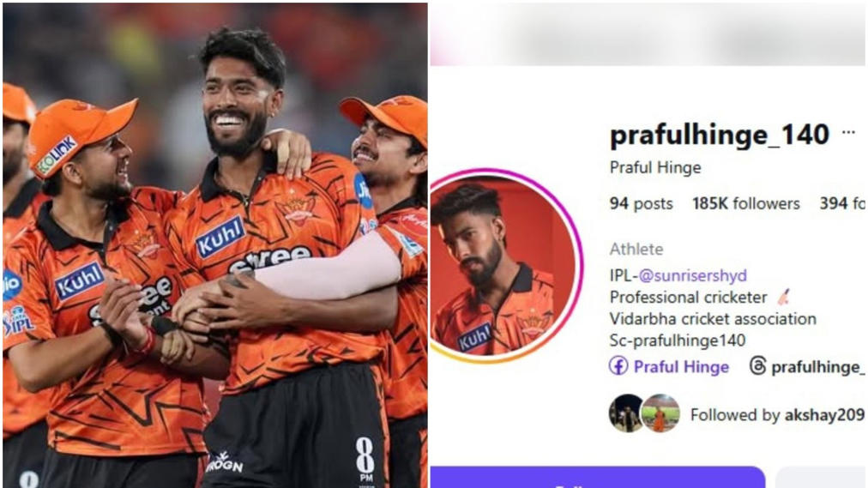Click the second follower avatar in orange
868x488 pixels.
pos(660,413)
